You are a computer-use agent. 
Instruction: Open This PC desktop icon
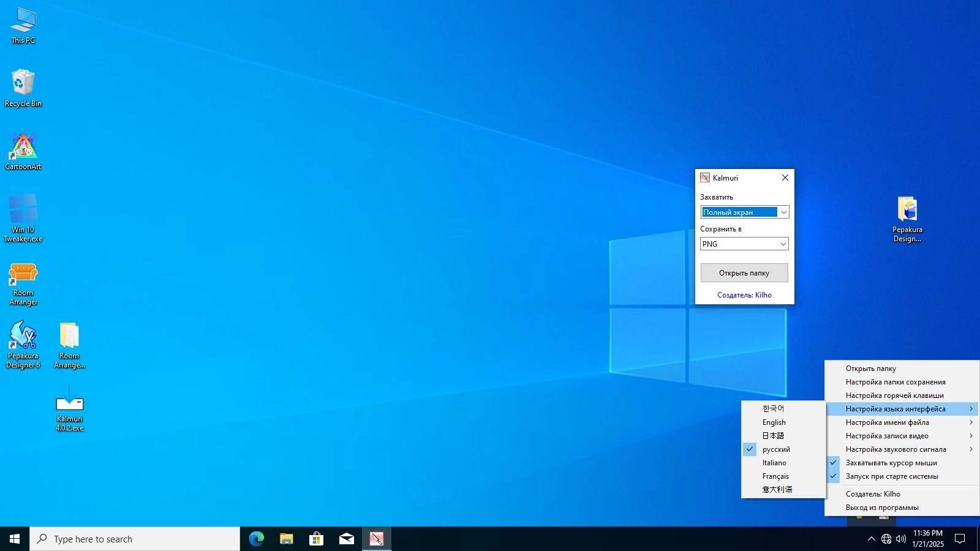tap(23, 26)
